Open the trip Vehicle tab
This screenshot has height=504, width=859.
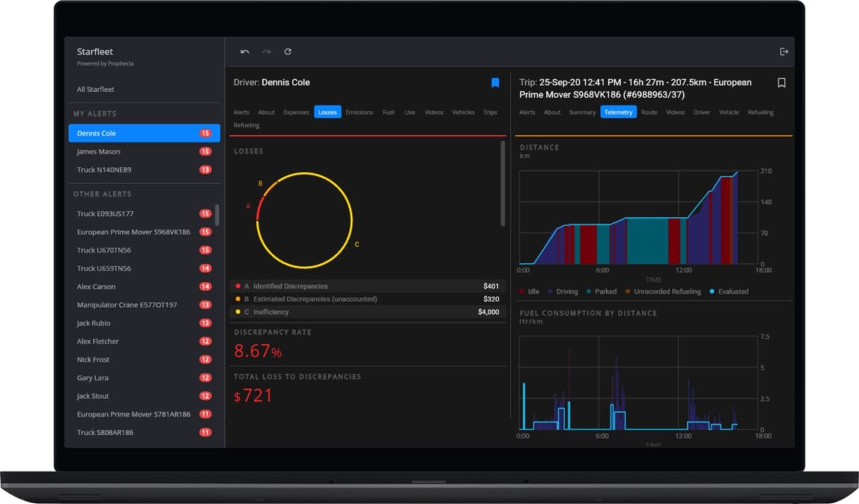coord(729,112)
